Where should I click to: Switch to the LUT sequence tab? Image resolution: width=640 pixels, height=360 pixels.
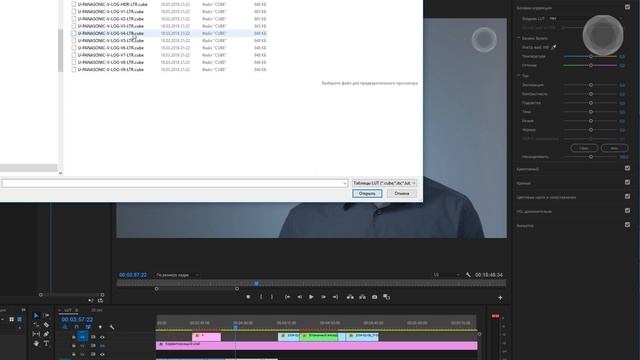(68, 310)
